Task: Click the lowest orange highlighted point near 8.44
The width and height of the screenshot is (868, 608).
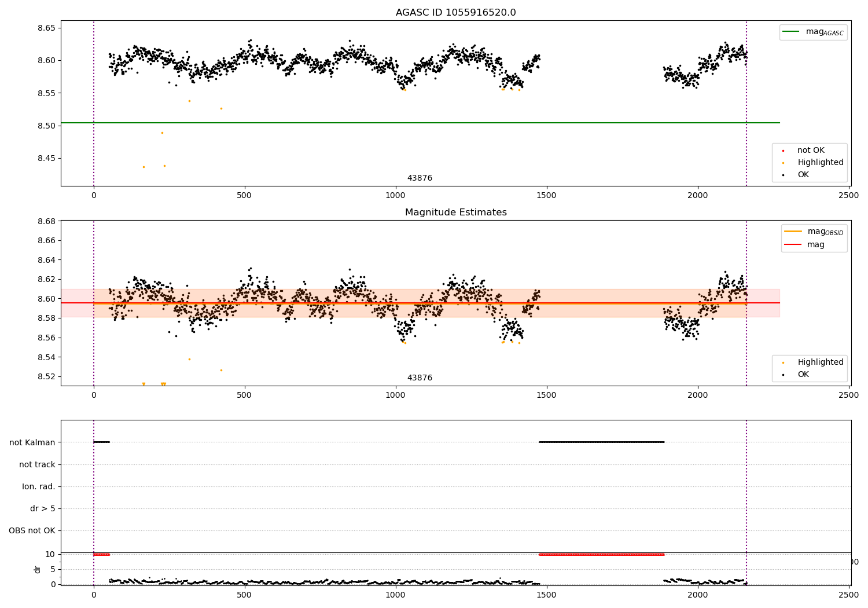Action: [144, 167]
